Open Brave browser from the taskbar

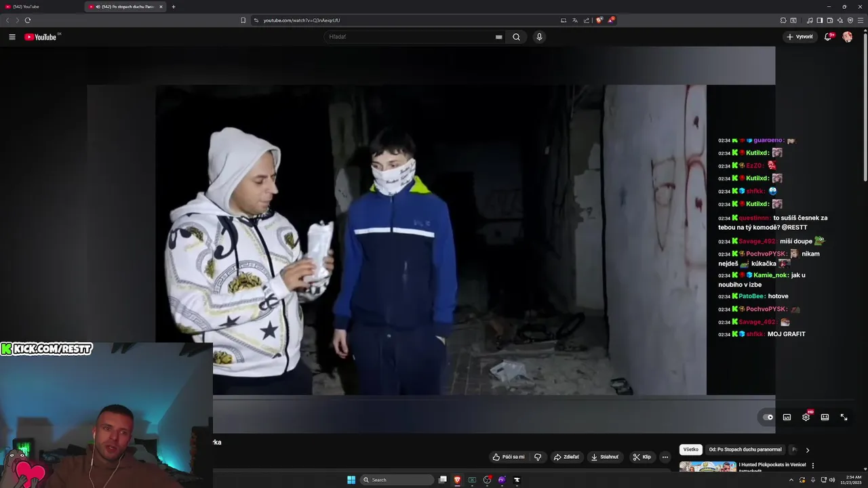click(457, 480)
